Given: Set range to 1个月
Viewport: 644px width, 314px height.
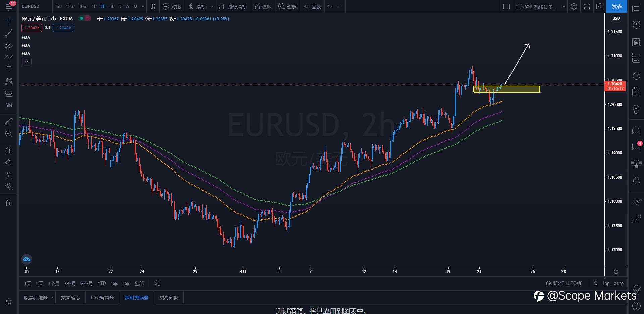Looking at the screenshot, I should 53,284.
